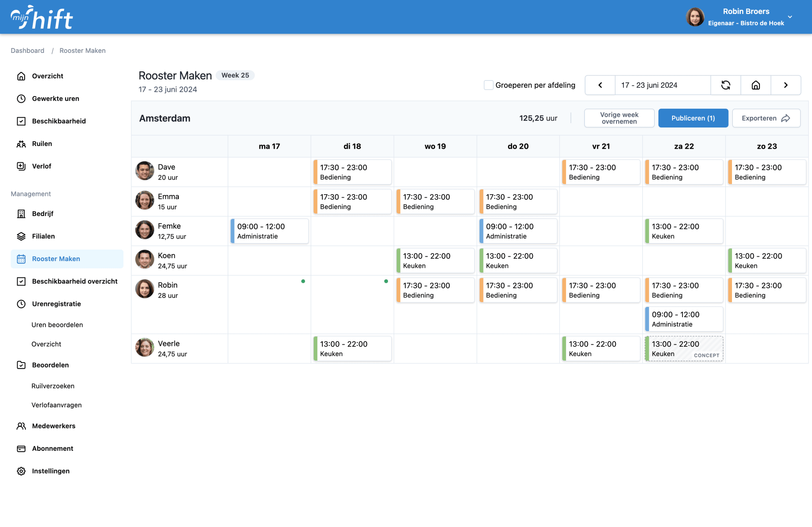This screenshot has height=527, width=812.
Task: Click the Medewerkers people icon
Action: [x=21, y=426]
